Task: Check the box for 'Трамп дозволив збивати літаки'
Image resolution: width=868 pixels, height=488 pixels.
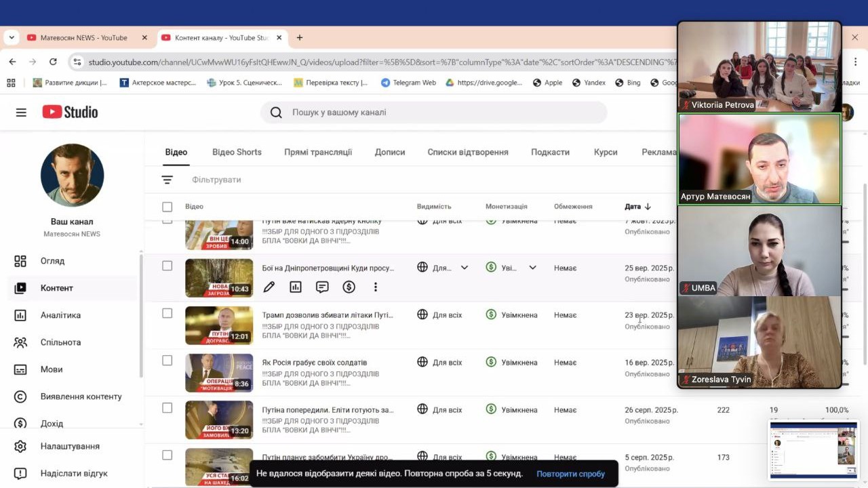Action: click(x=167, y=313)
